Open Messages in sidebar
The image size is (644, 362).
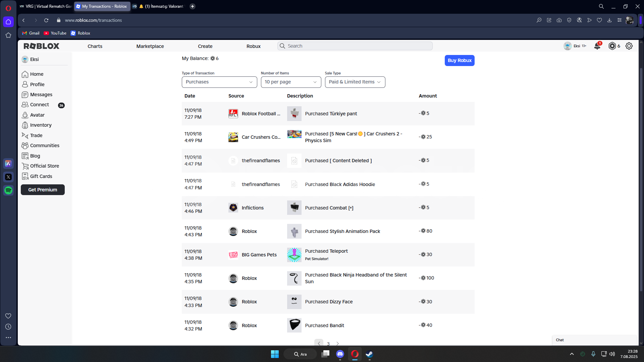37,95
